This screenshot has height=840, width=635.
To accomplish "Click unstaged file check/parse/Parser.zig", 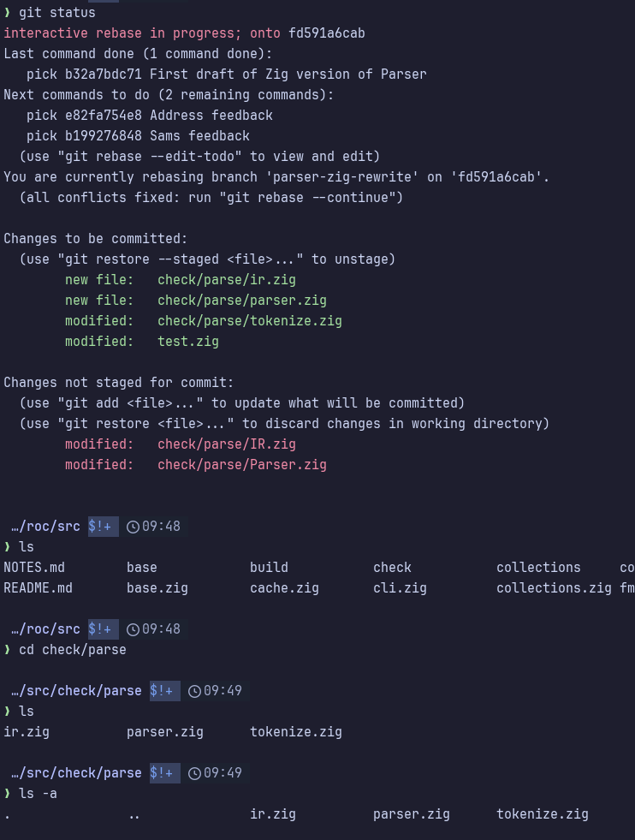I will (242, 465).
